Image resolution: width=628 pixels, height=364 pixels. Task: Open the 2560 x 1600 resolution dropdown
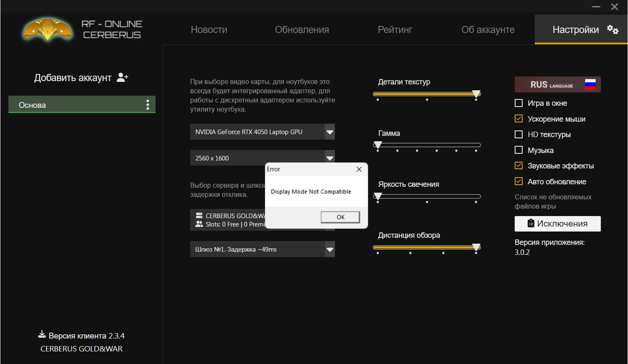coord(330,158)
